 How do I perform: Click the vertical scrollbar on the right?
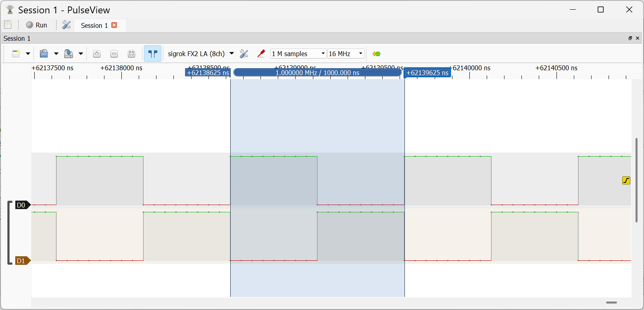636,180
